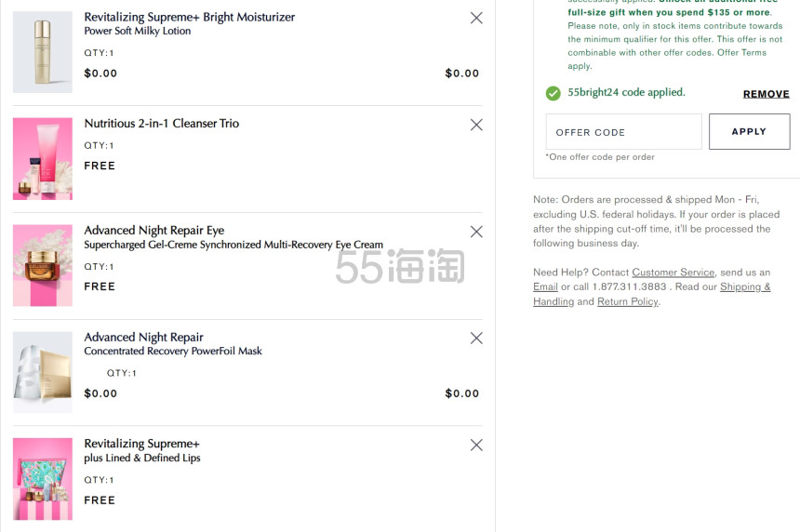
Task: Open Advanced Night Repair Eye title
Action: [x=154, y=231]
